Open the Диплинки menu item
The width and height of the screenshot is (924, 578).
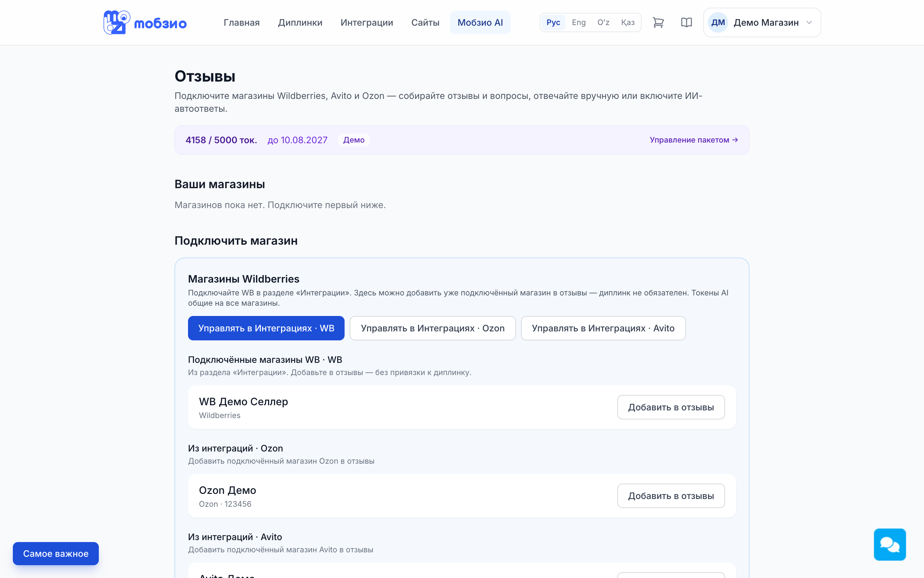[x=300, y=22]
